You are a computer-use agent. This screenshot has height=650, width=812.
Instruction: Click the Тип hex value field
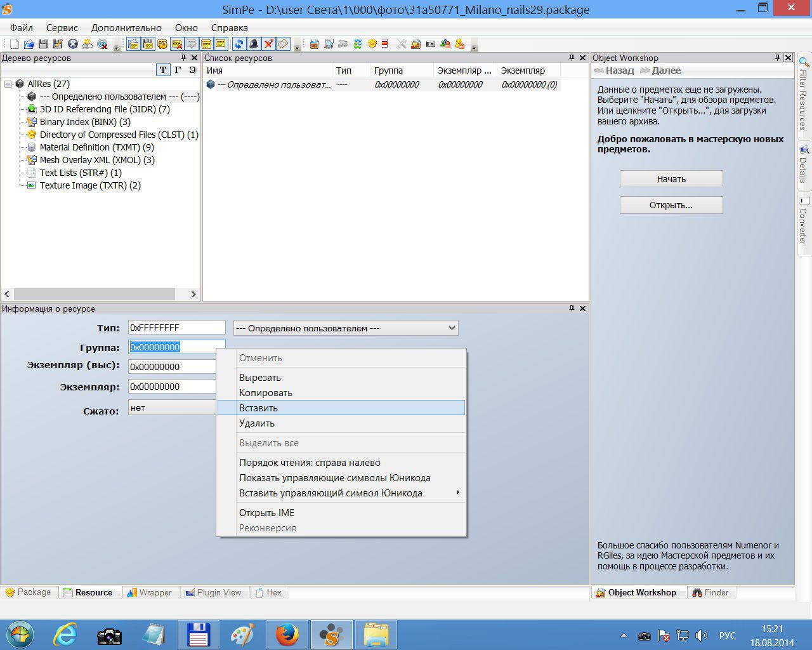[177, 328]
